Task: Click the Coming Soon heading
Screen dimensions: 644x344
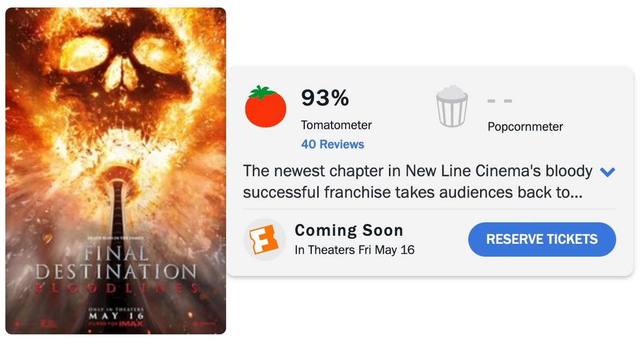Action: click(x=349, y=230)
